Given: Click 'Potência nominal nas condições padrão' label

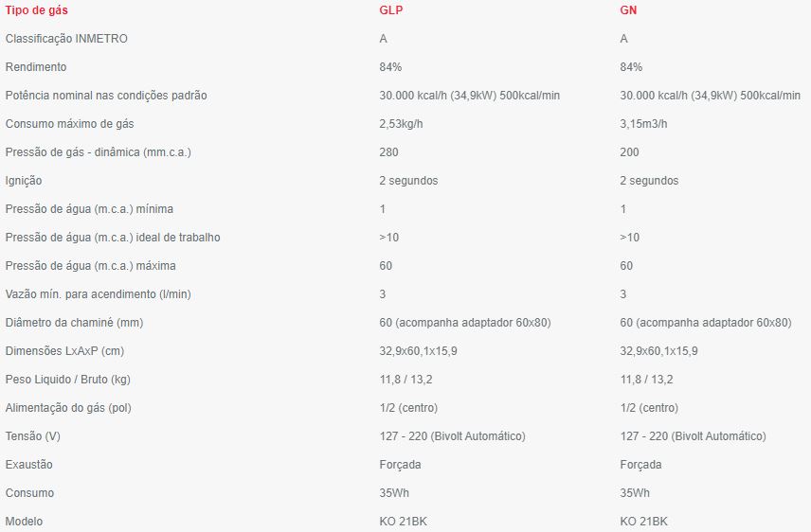Looking at the screenshot, I should (106, 96).
